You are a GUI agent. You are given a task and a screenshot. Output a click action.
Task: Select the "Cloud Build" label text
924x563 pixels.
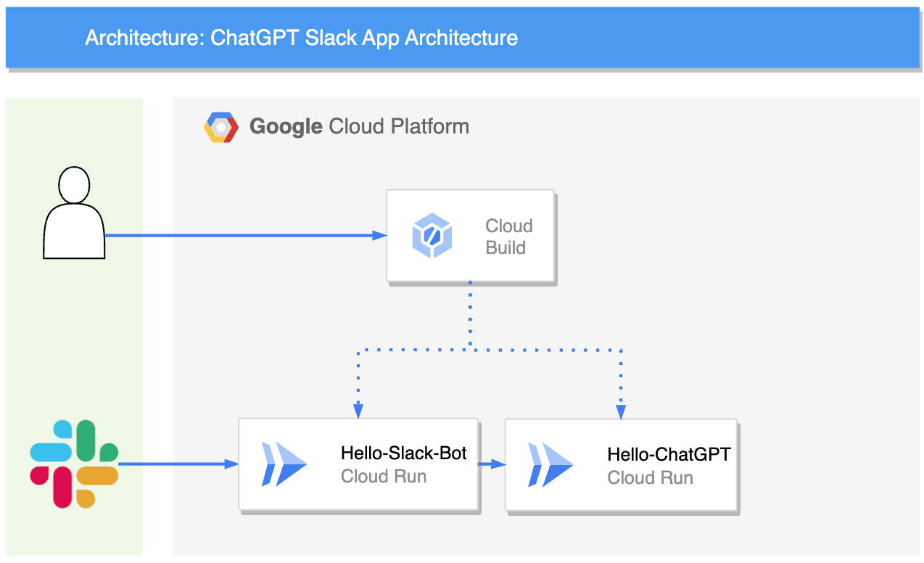point(509,237)
